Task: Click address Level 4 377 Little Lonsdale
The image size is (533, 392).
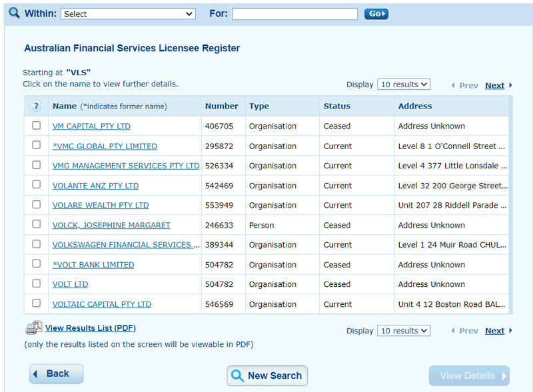Action: point(453,166)
